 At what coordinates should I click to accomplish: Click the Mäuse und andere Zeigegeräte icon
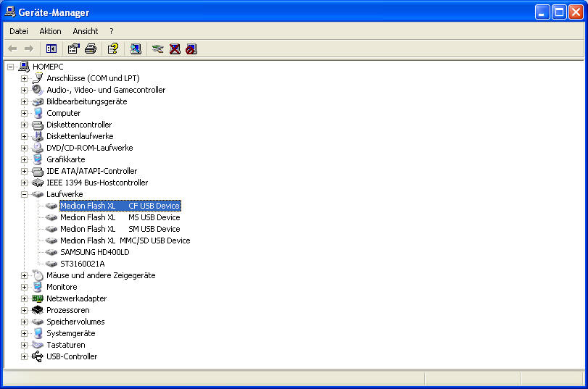point(38,275)
